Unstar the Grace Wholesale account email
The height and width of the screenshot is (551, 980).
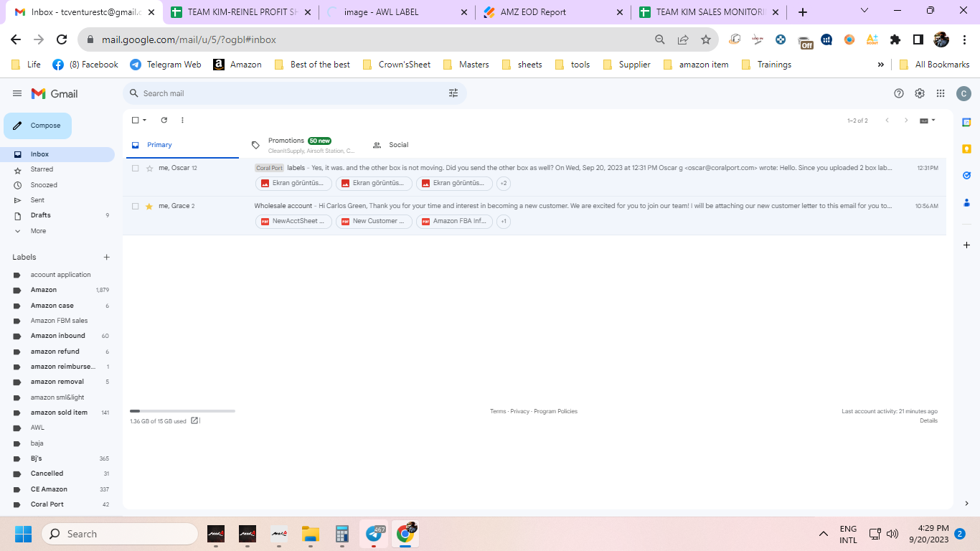click(149, 207)
